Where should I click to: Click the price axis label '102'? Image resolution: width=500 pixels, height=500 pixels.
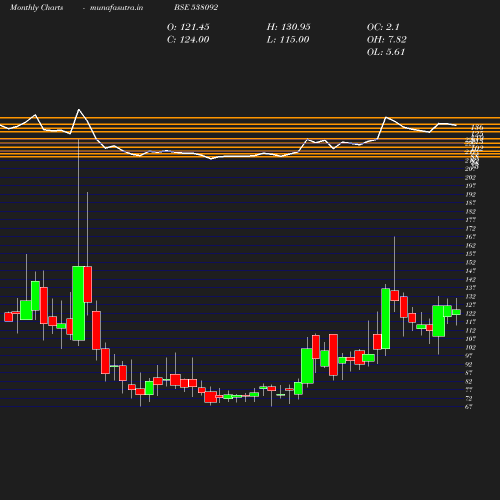470,347
